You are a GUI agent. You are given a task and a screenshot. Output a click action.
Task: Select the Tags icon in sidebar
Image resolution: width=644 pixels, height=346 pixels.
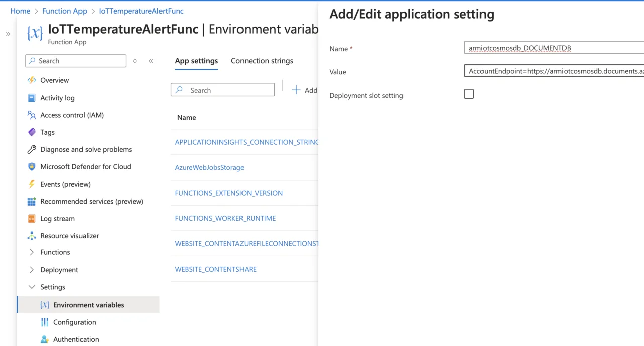tap(32, 132)
